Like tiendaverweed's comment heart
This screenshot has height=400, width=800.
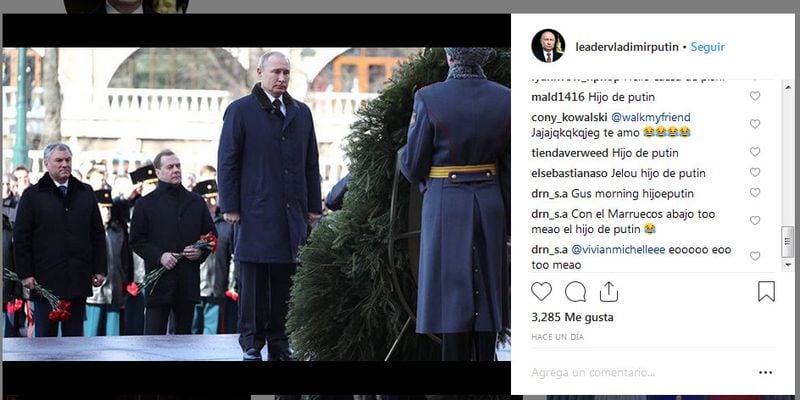(x=755, y=152)
